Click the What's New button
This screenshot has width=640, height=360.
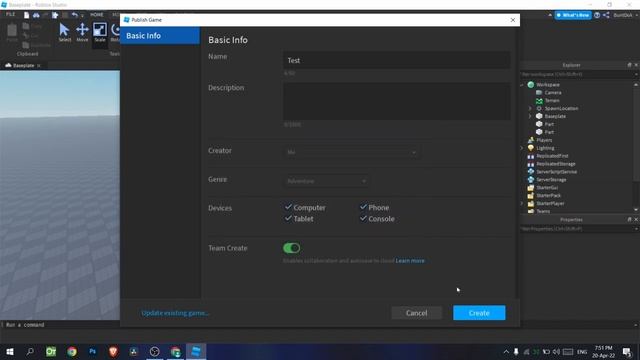pos(573,15)
